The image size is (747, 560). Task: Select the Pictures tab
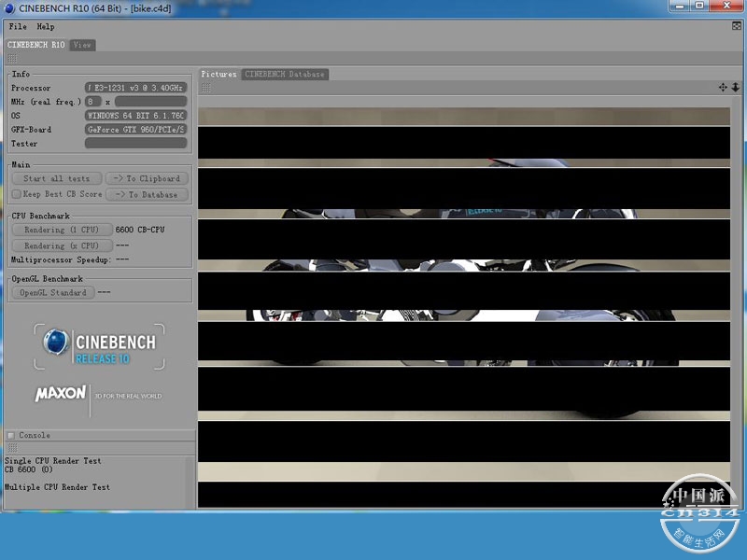pyautogui.click(x=219, y=75)
